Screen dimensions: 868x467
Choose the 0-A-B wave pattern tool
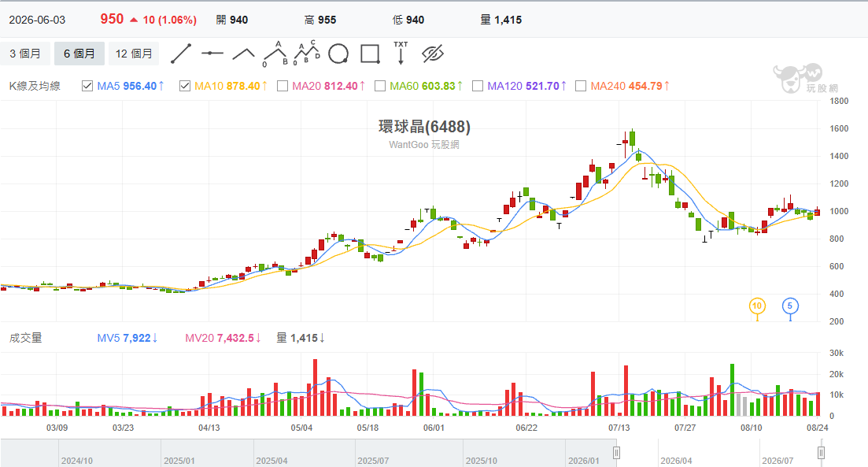275,54
